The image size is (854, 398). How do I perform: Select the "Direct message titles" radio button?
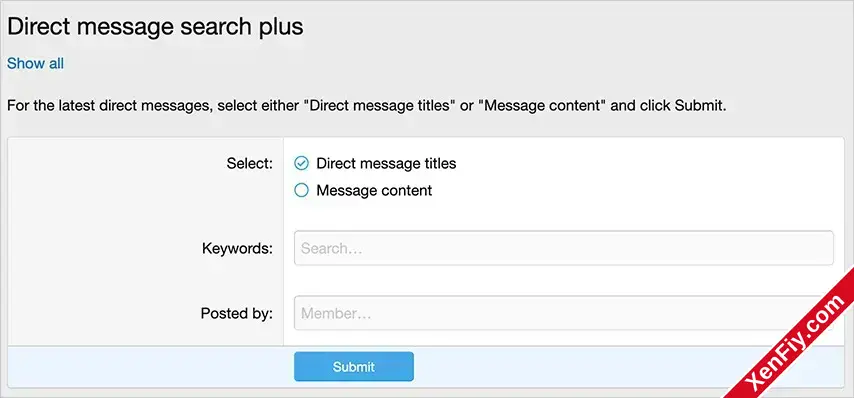pyautogui.click(x=375, y=163)
